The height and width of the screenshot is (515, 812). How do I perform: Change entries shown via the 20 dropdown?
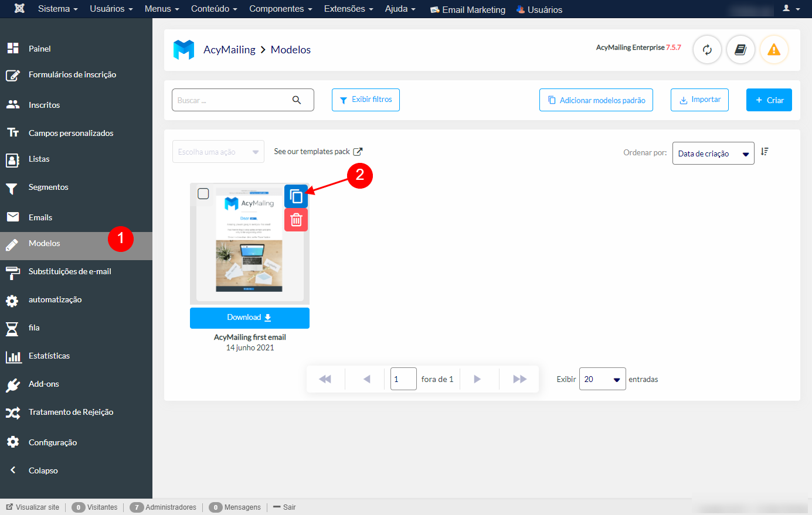pos(602,379)
